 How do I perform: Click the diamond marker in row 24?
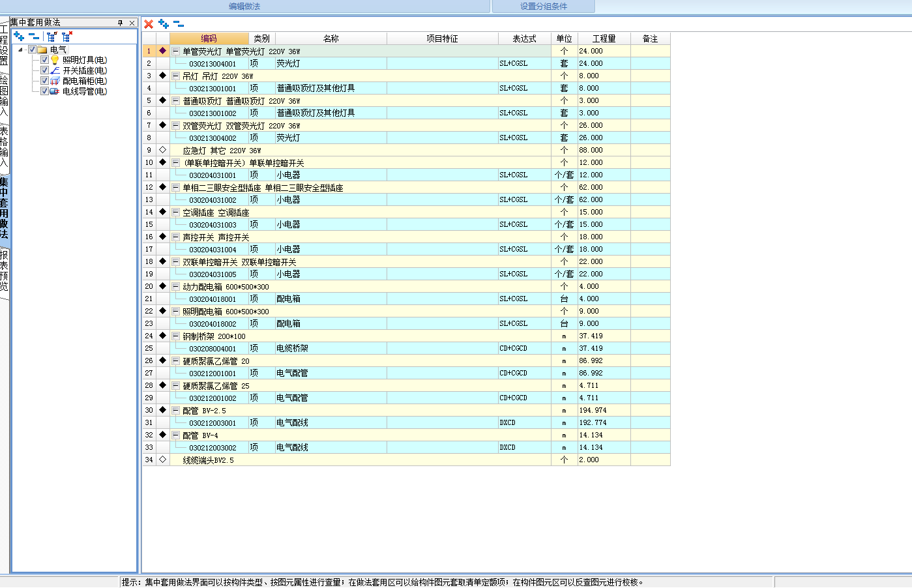point(163,336)
